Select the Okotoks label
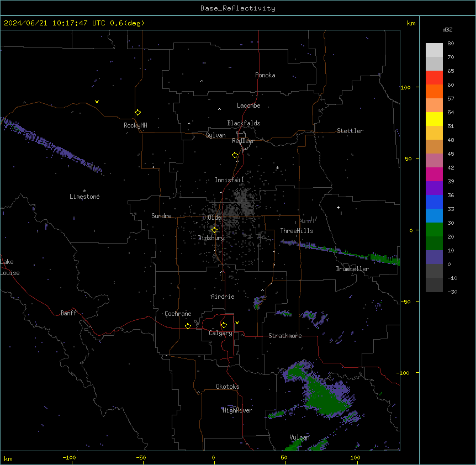 (x=228, y=387)
